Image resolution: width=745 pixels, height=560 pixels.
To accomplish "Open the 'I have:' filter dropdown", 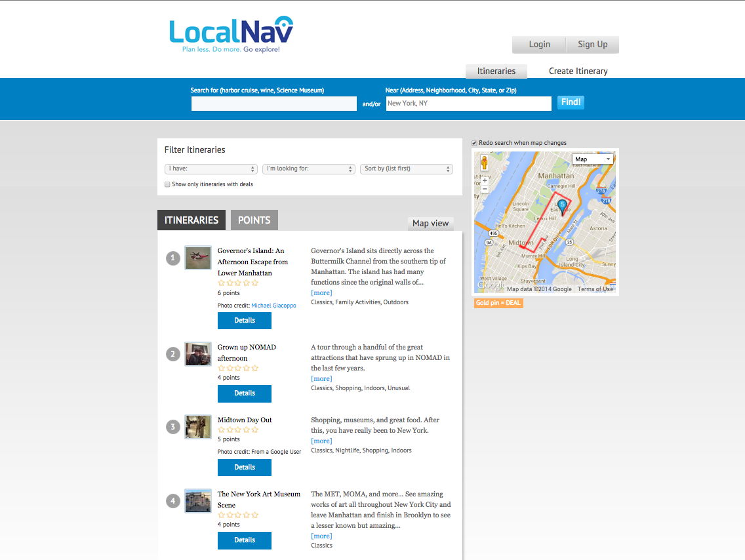I will coord(211,169).
